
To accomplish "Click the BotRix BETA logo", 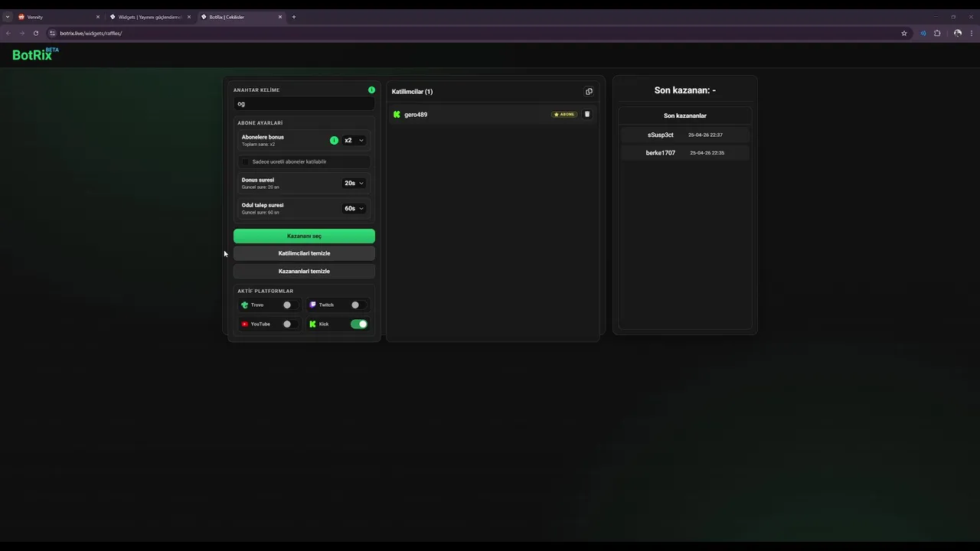I will tap(35, 54).
